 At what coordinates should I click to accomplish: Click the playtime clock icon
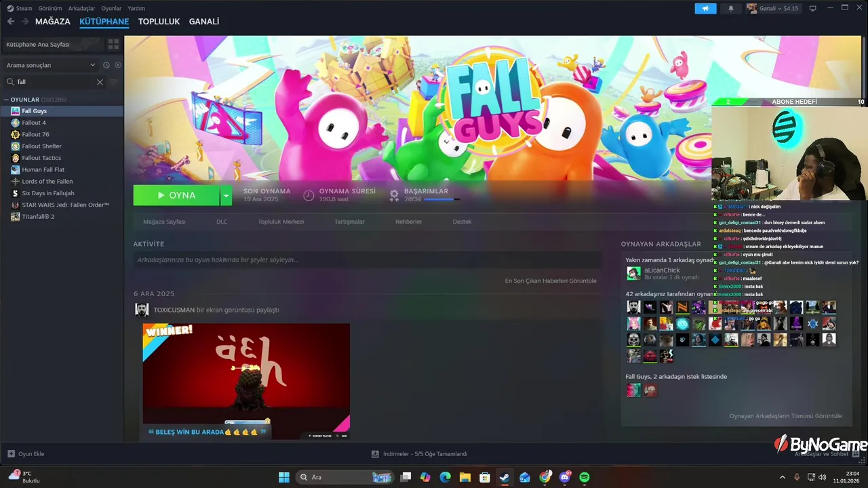[x=309, y=195]
